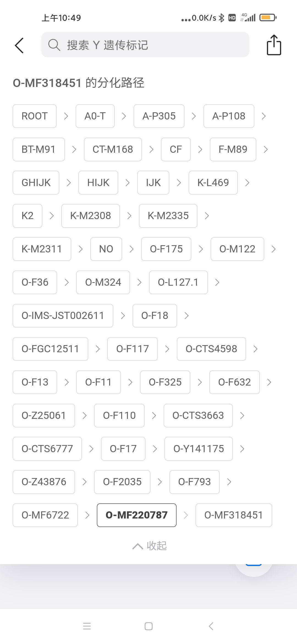297x644 pixels.
Task: Tap the O-F2035 haplogroup chip
Action: tap(122, 482)
